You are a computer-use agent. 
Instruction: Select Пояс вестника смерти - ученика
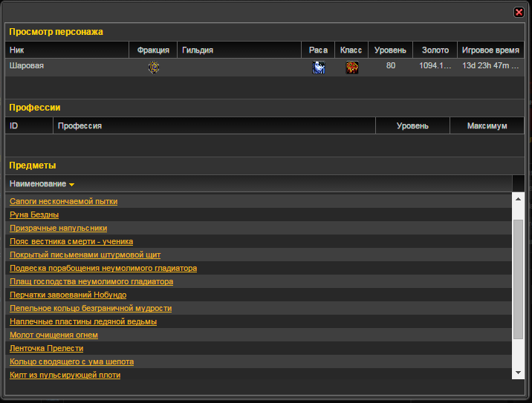point(71,241)
